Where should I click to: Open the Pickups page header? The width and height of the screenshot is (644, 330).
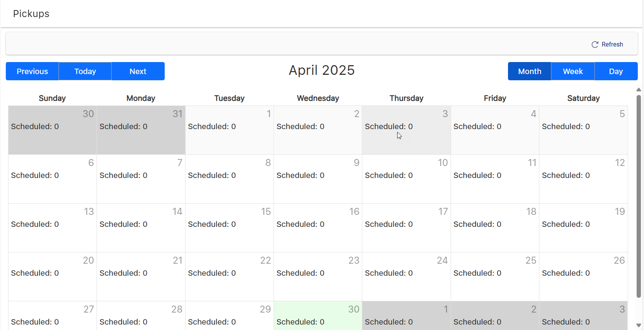tap(31, 14)
